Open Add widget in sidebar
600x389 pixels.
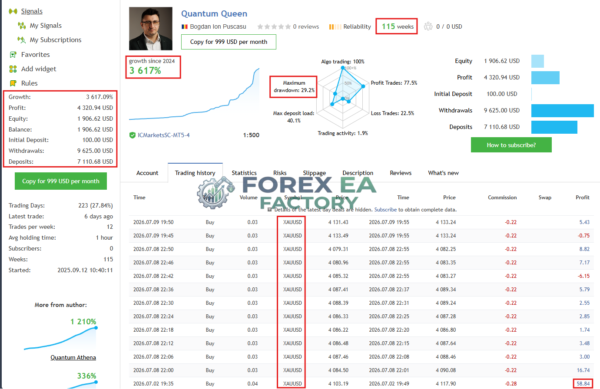point(39,69)
